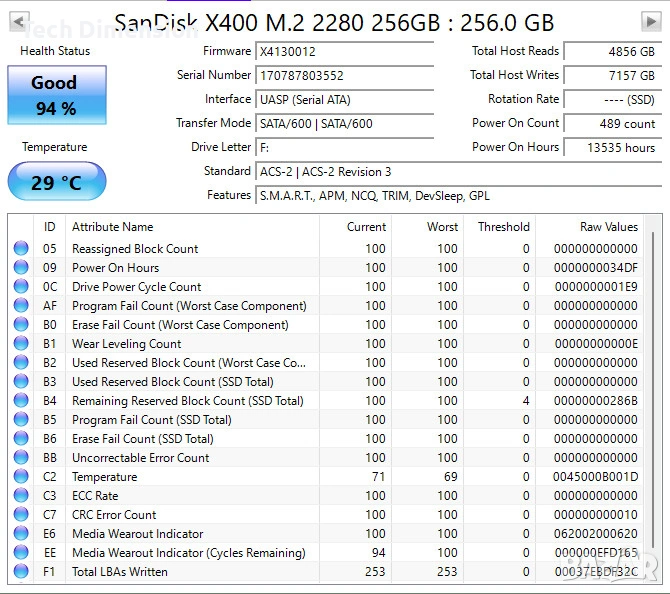Click the next disk arrow button

[x=650, y=21]
